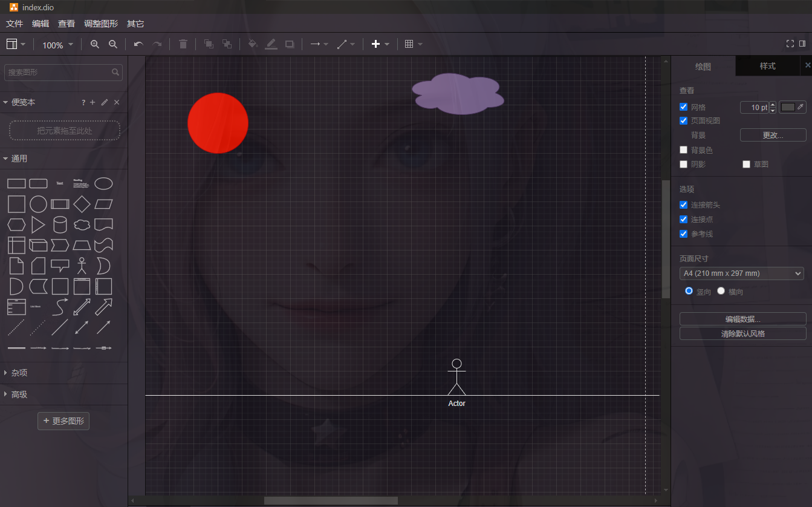812x507 pixels.
Task: Expand the 杂项 shapes section
Action: point(63,373)
